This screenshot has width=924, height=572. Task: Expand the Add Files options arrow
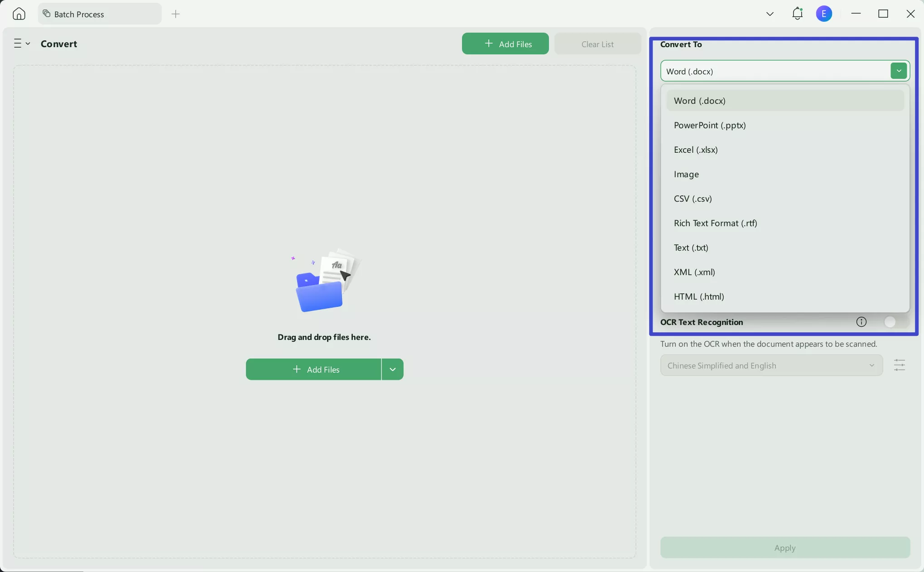click(392, 369)
